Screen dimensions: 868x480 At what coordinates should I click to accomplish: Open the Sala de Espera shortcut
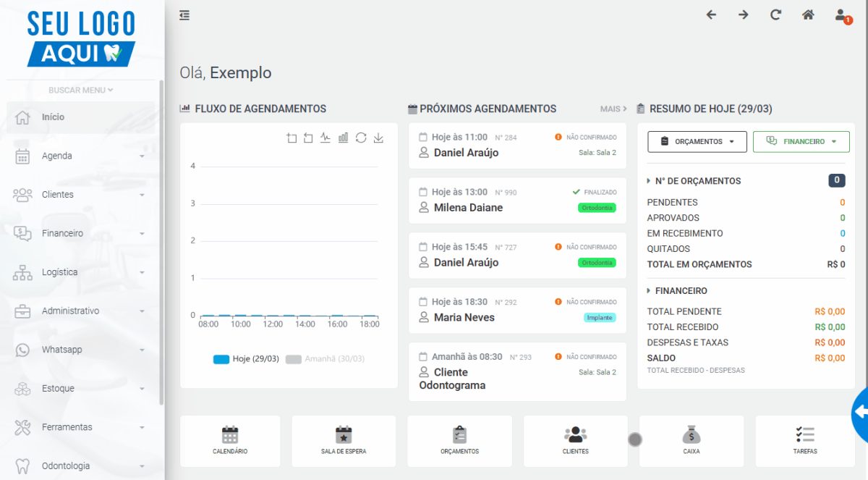coord(344,441)
